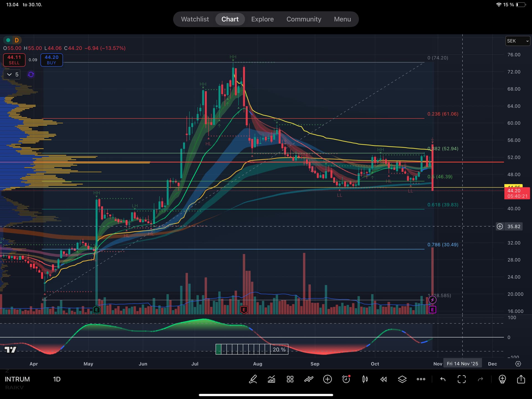
Task: Open the 1D timeframe selector
Action: [x=57, y=379]
